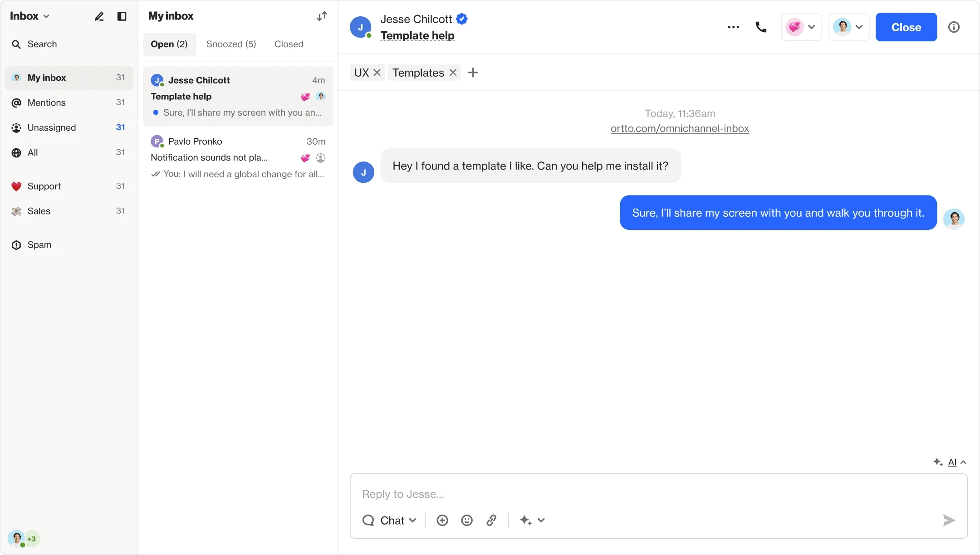Switch to the Snoozed (5) tab
Screen dimensions: 980x555
pyautogui.click(x=231, y=44)
